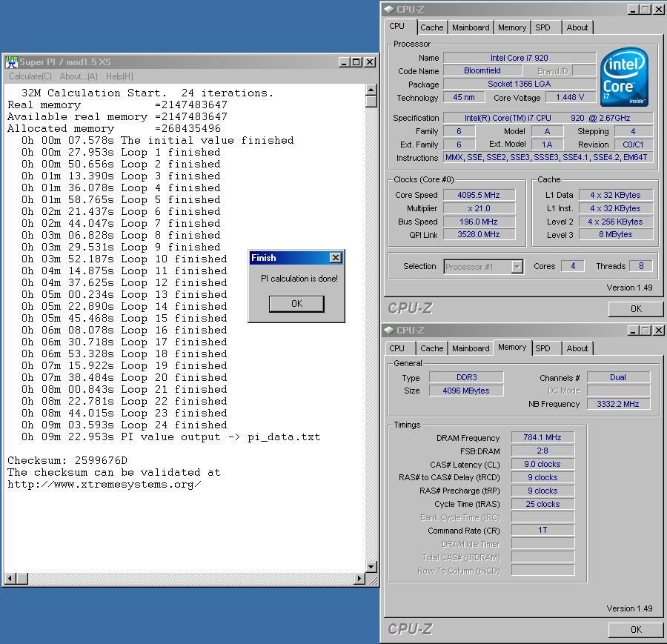Viewport: 667px width, 644px height.
Task: Click the Super PI vertical scrollbar thumb
Action: point(371,102)
